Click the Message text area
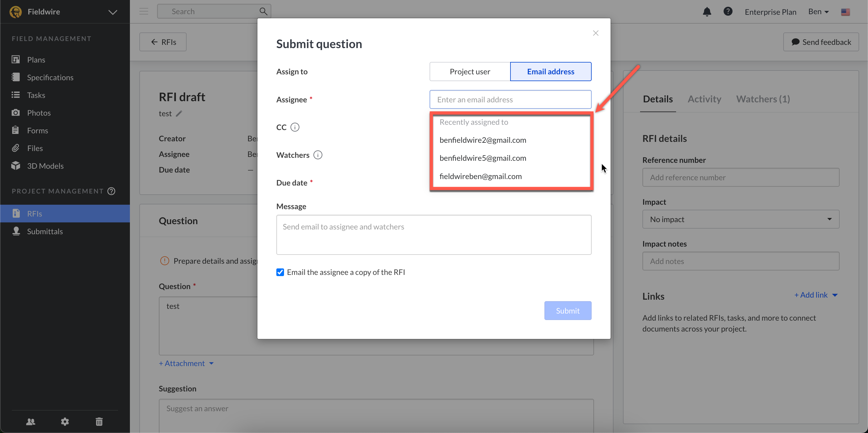The height and width of the screenshot is (433, 868). 434,235
